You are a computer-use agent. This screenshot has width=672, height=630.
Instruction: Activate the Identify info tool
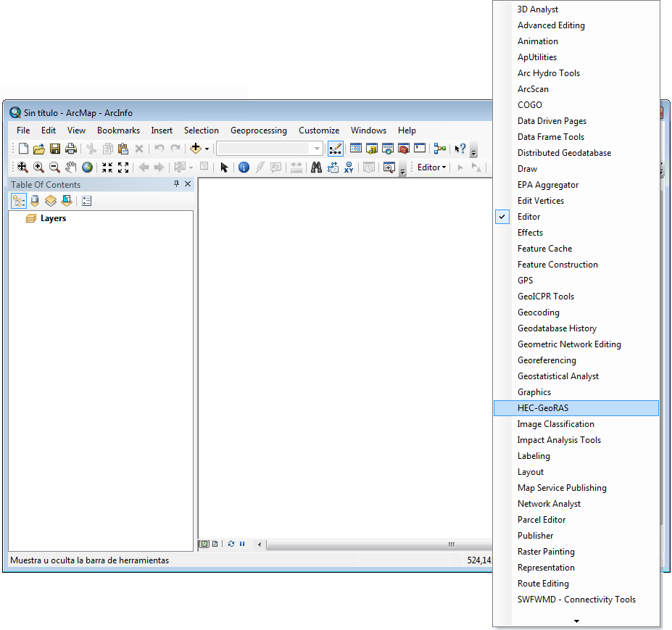[244, 167]
